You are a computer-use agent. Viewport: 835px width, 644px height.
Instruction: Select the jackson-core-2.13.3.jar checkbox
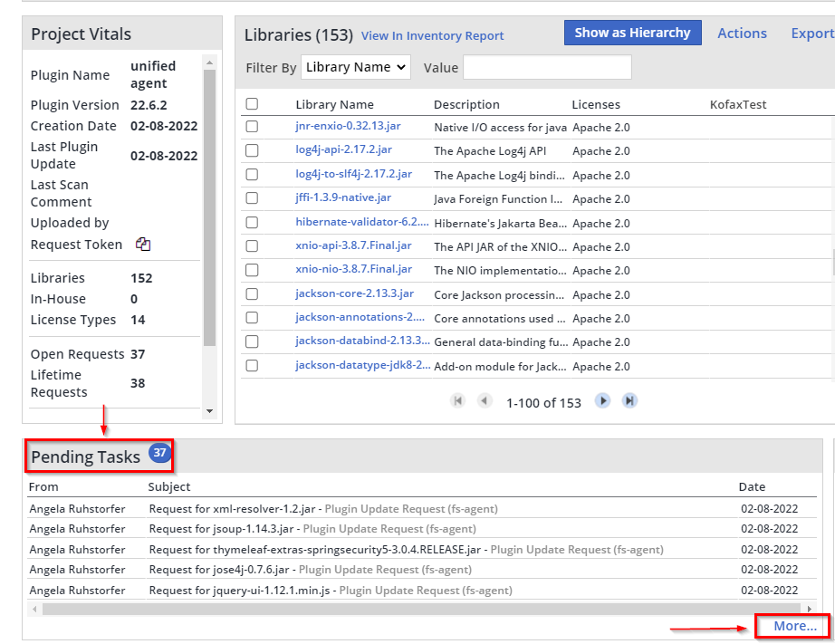(x=252, y=294)
